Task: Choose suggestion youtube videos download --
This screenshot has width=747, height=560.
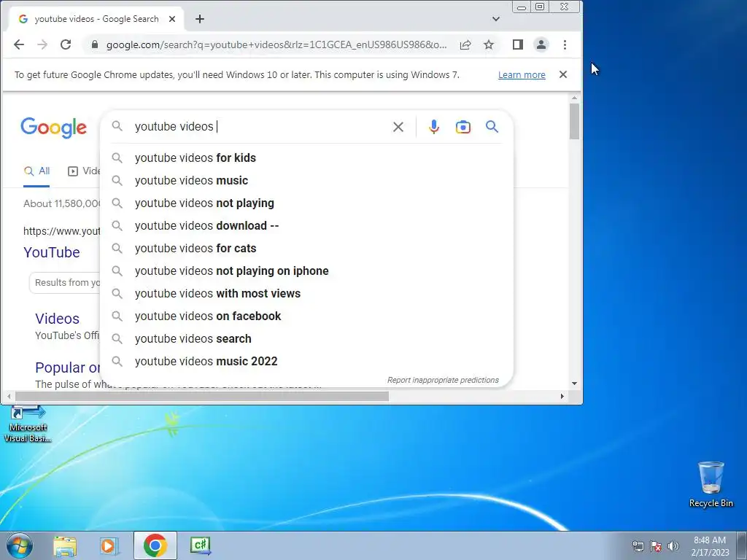Action: 307,226
